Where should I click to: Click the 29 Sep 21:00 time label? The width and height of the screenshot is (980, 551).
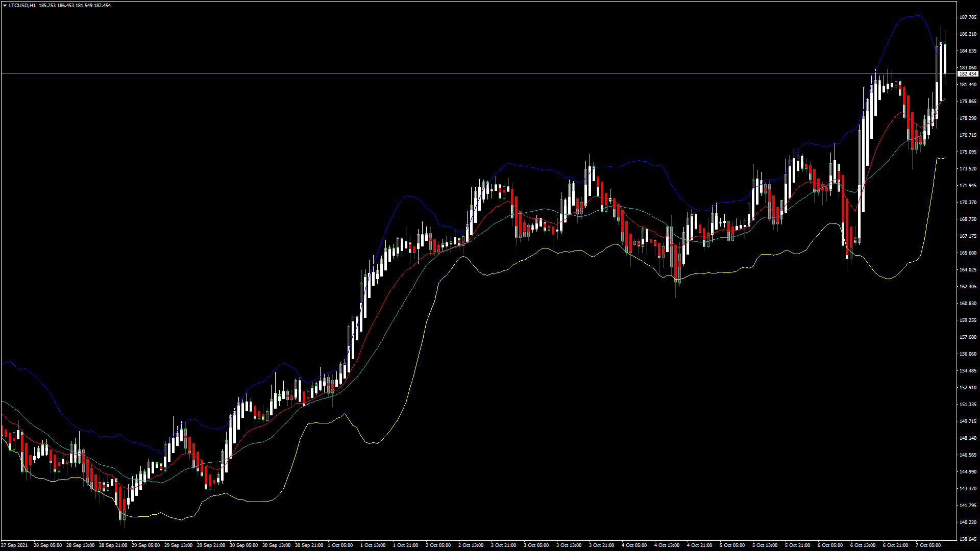pyautogui.click(x=211, y=545)
